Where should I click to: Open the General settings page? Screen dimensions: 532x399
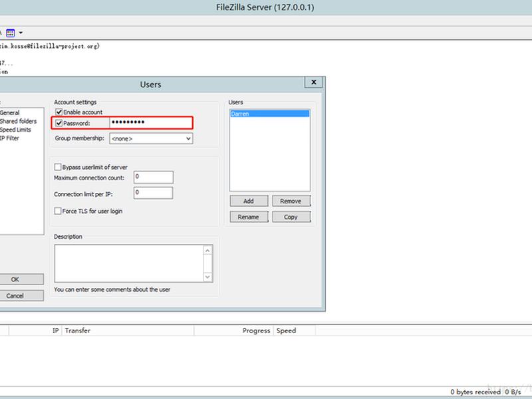(x=10, y=112)
